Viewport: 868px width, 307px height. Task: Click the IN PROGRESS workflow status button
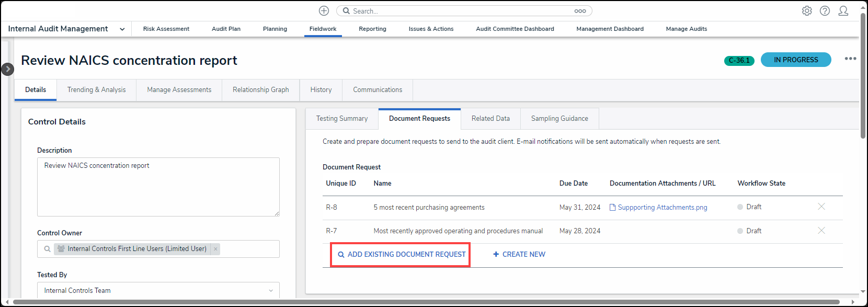point(795,60)
